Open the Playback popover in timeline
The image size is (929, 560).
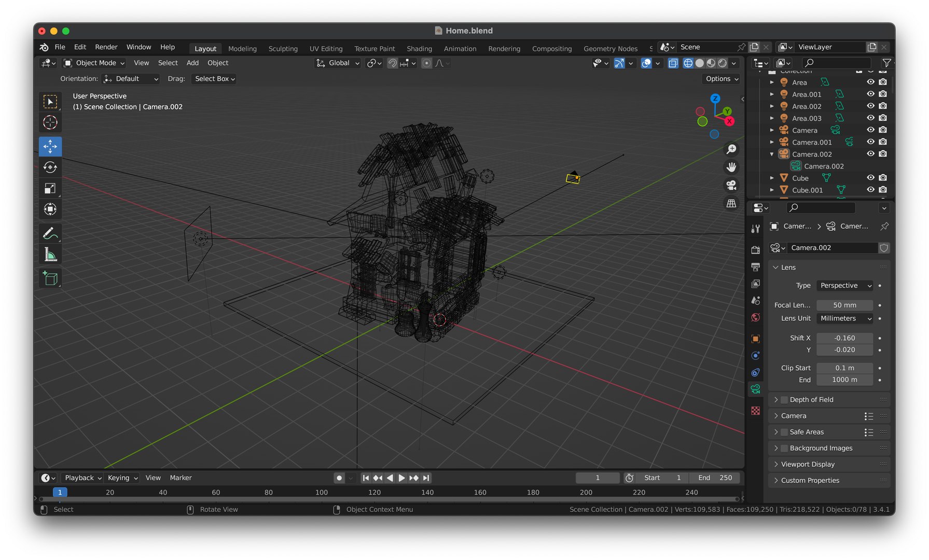(82, 478)
